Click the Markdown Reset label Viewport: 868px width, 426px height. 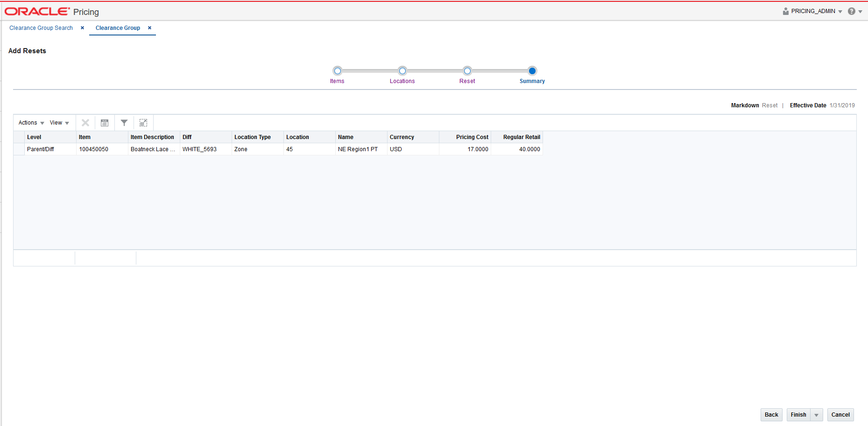point(754,105)
